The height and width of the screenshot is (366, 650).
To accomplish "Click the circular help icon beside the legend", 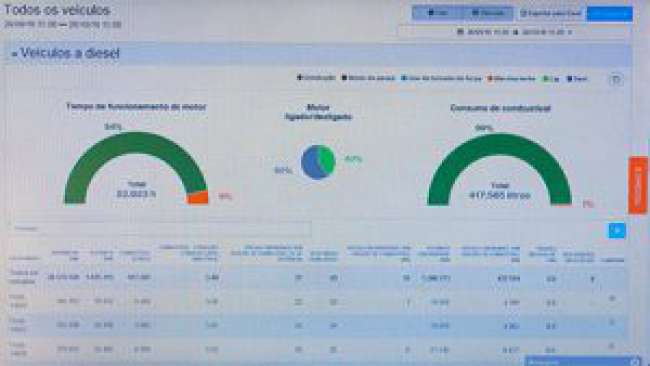I will point(615,79).
